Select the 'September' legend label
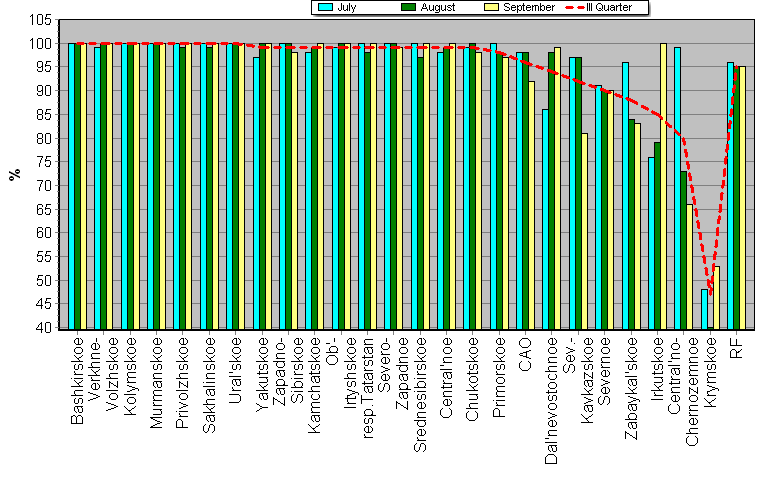This screenshot has height=479, width=777. [x=529, y=7]
